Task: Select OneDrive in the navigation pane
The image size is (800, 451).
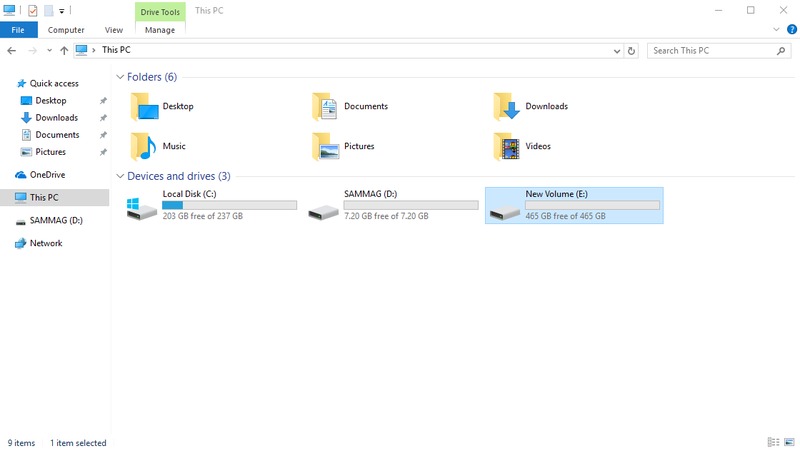Action: pyautogui.click(x=47, y=175)
